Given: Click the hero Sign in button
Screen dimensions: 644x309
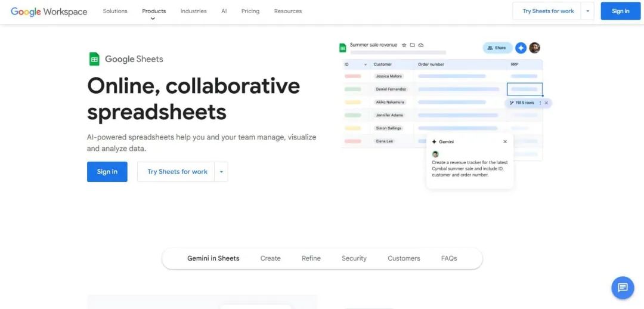Looking at the screenshot, I should 107,172.
